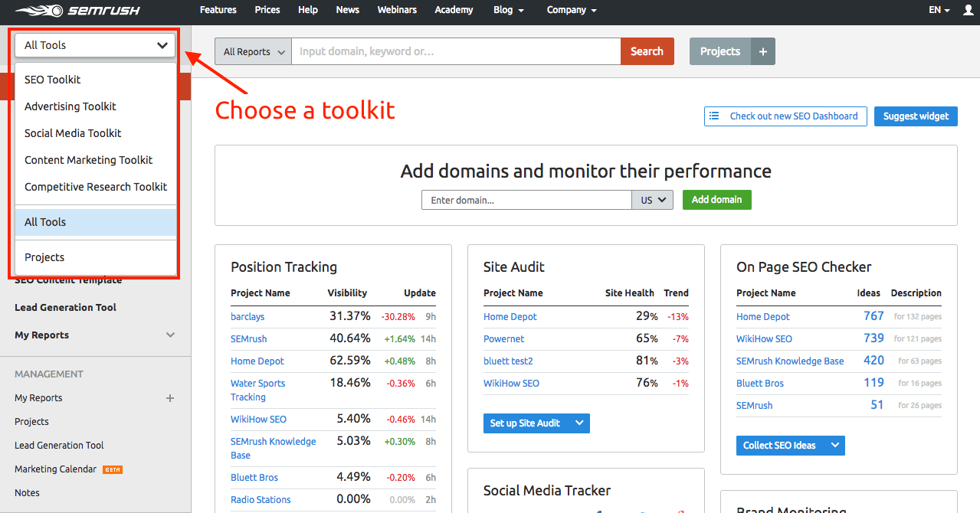The width and height of the screenshot is (980, 513).
Task: Click 767 ideas for Home Depot
Action: [873, 316]
